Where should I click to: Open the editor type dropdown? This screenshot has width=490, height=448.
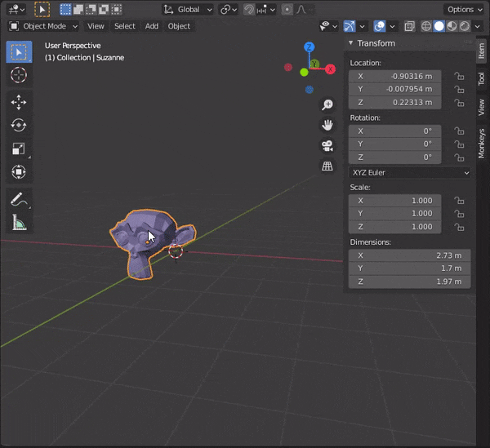click(16, 10)
